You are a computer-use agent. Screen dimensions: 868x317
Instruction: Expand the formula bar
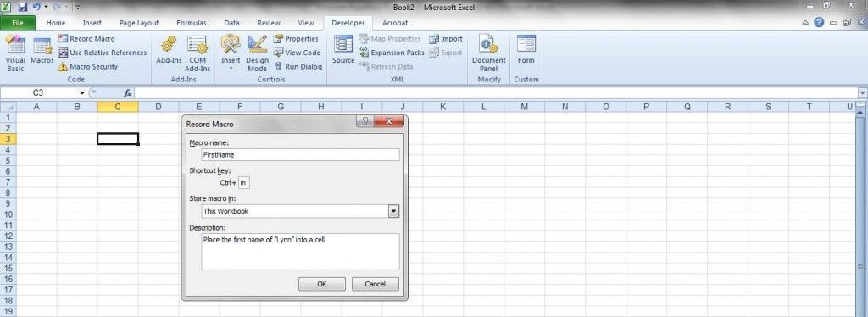[x=862, y=93]
